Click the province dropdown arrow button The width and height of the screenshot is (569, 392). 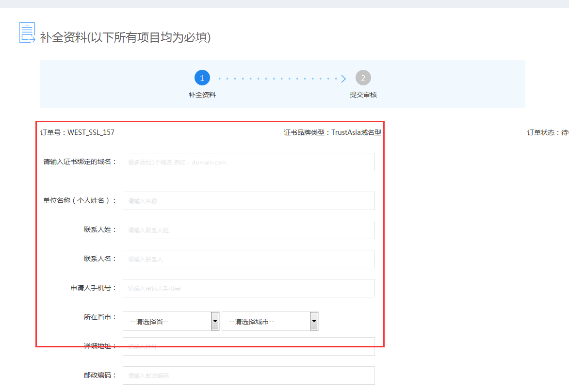point(214,321)
